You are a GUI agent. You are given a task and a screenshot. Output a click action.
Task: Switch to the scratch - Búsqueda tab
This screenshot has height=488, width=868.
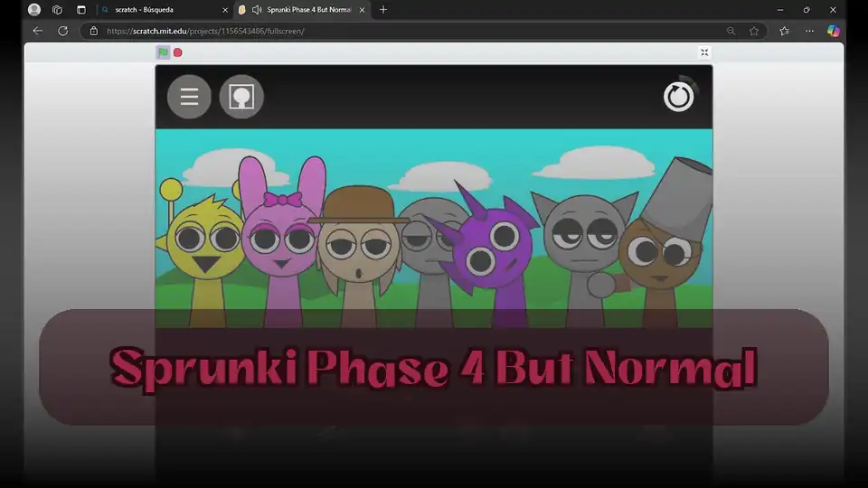point(165,10)
